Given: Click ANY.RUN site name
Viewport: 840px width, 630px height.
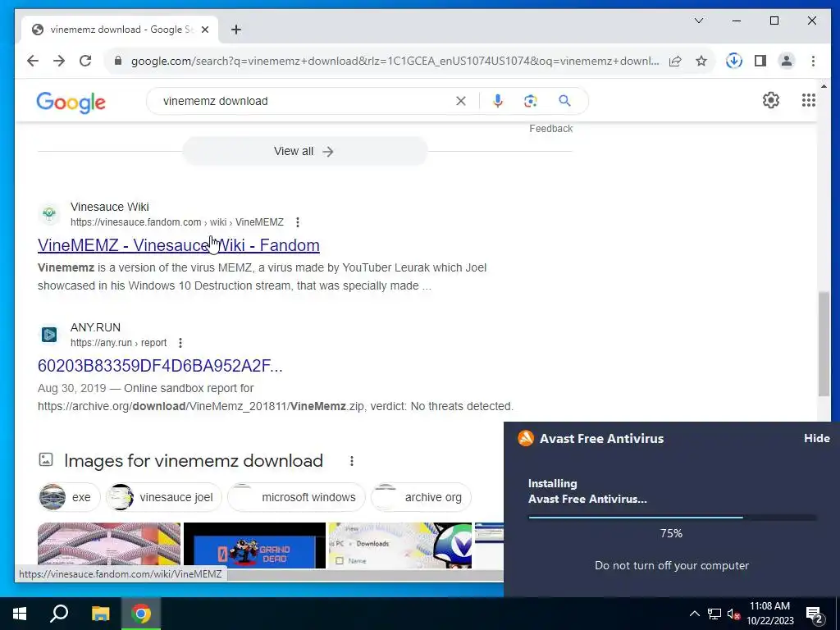Looking at the screenshot, I should tap(95, 327).
